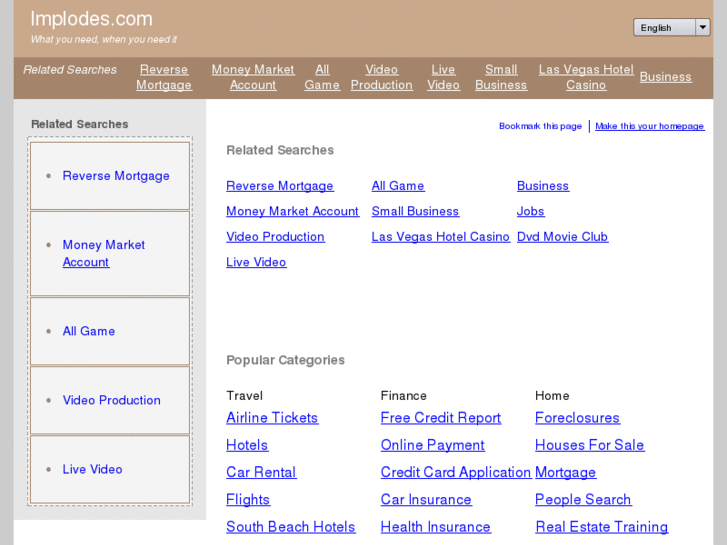
Task: Open Money Market Account in main Related Searches
Action: click(x=293, y=212)
